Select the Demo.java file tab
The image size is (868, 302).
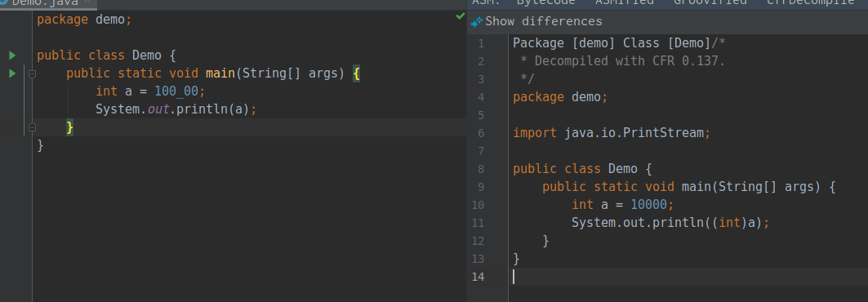45,2
